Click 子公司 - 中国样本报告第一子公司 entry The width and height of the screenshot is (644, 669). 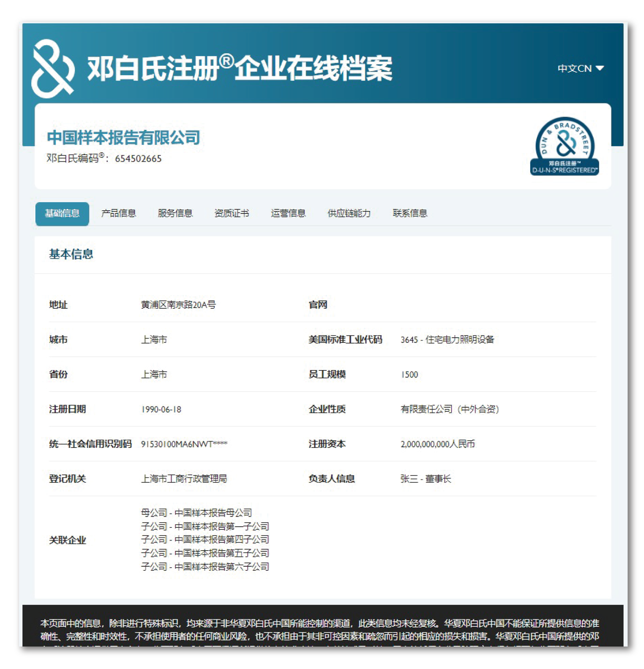(x=205, y=527)
